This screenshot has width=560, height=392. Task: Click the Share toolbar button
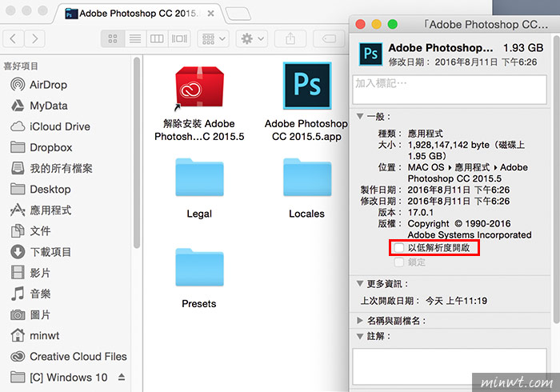(x=290, y=38)
